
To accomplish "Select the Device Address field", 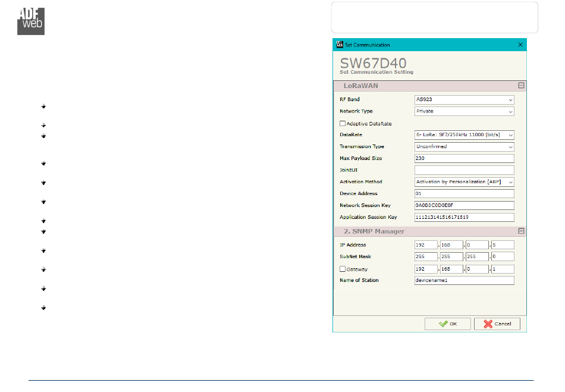I will tap(464, 194).
